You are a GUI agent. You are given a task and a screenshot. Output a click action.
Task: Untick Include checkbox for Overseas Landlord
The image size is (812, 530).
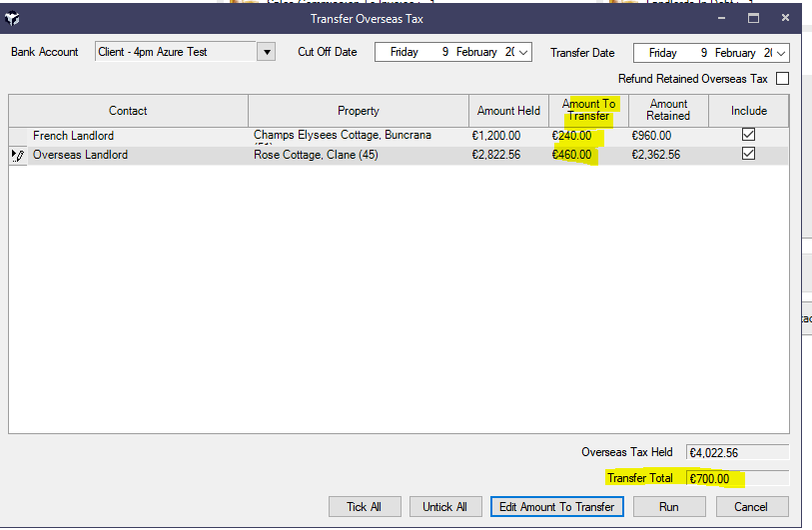[x=748, y=155]
